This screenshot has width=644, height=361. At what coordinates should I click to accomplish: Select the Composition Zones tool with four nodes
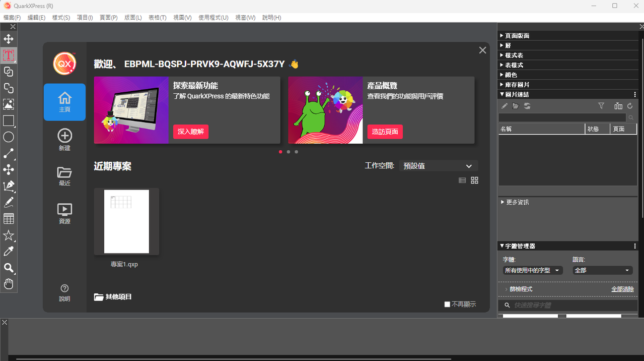(x=9, y=170)
